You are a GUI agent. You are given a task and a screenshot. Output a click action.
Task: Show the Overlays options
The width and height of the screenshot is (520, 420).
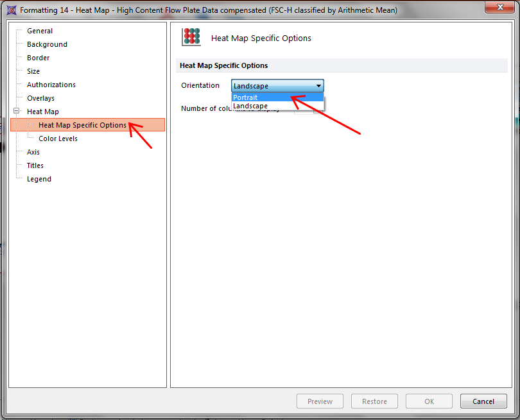pyautogui.click(x=40, y=98)
